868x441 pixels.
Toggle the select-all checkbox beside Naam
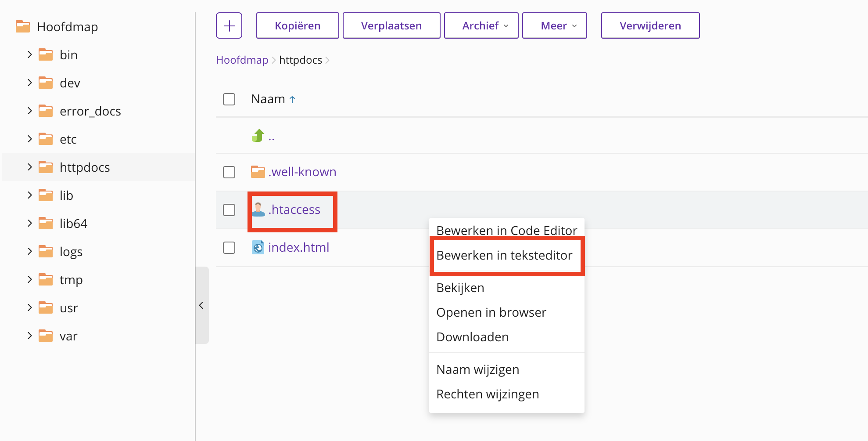coord(229,99)
